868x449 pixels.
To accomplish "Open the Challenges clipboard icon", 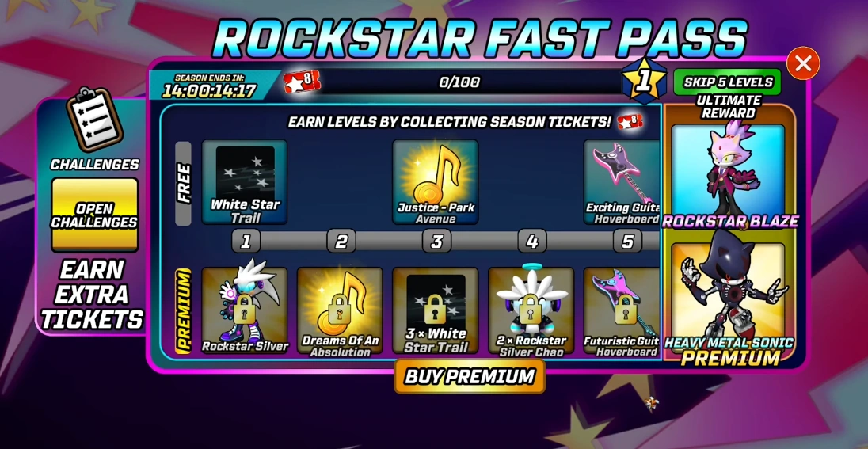I will (x=94, y=120).
